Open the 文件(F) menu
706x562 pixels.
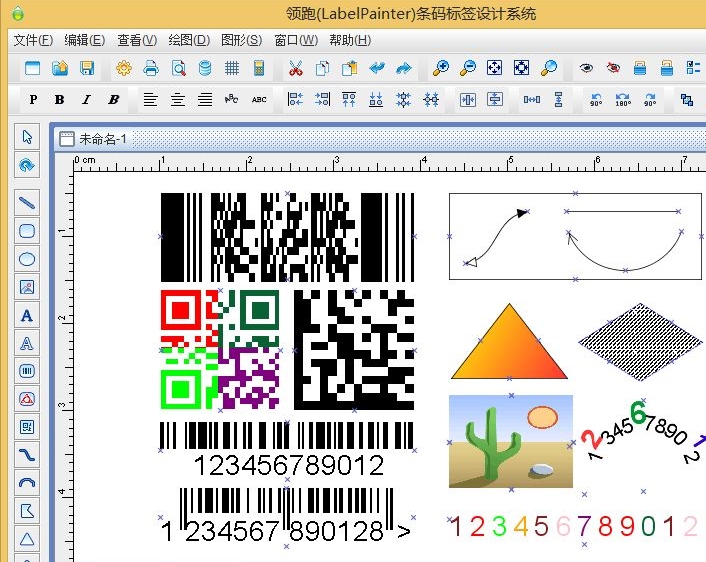[x=33, y=40]
